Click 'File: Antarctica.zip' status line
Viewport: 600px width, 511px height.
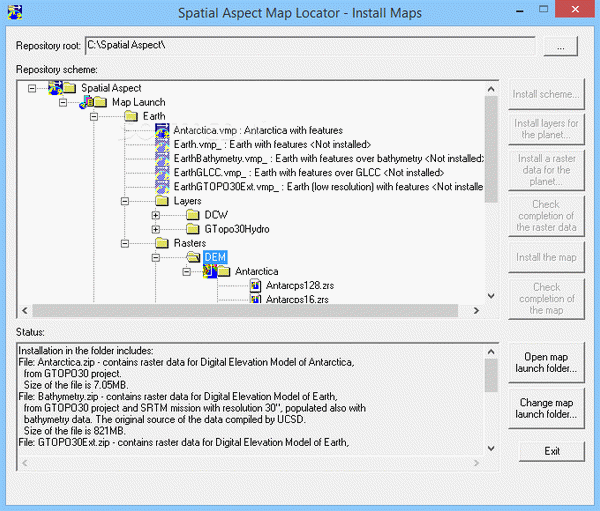click(186, 362)
